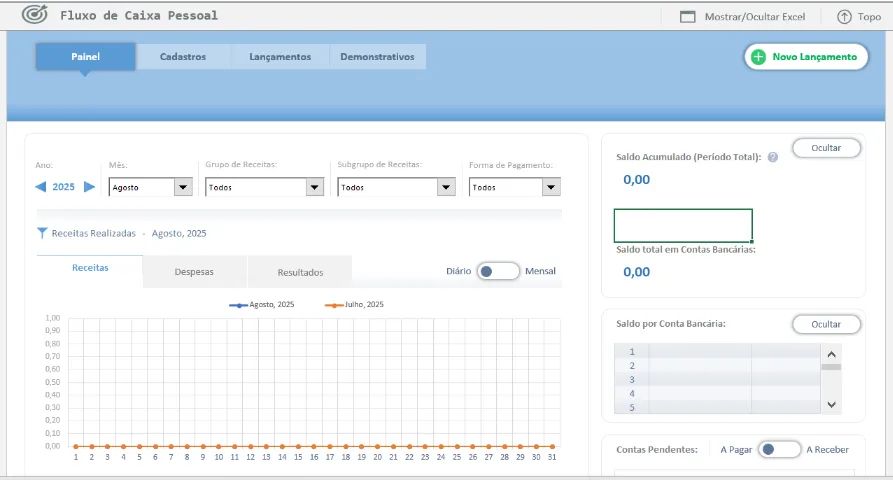Screen dimensions: 893x480
Task: Switch to the Cadastros tab
Action: 183,57
